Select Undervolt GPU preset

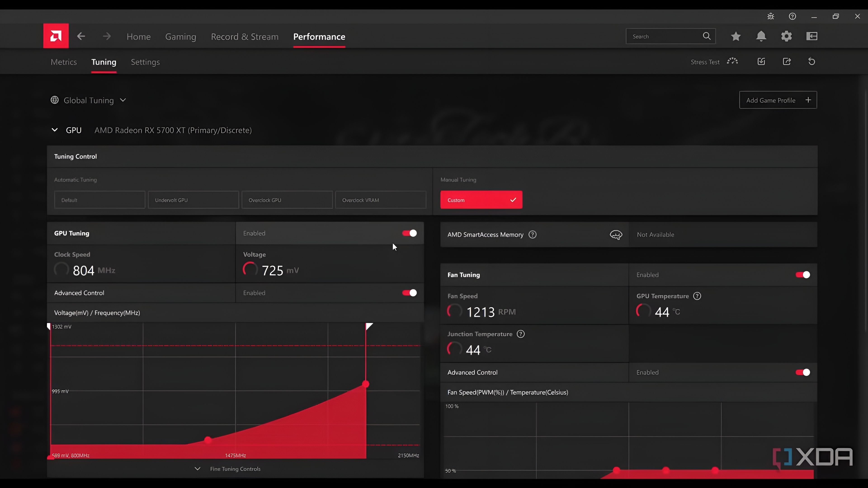tap(193, 200)
